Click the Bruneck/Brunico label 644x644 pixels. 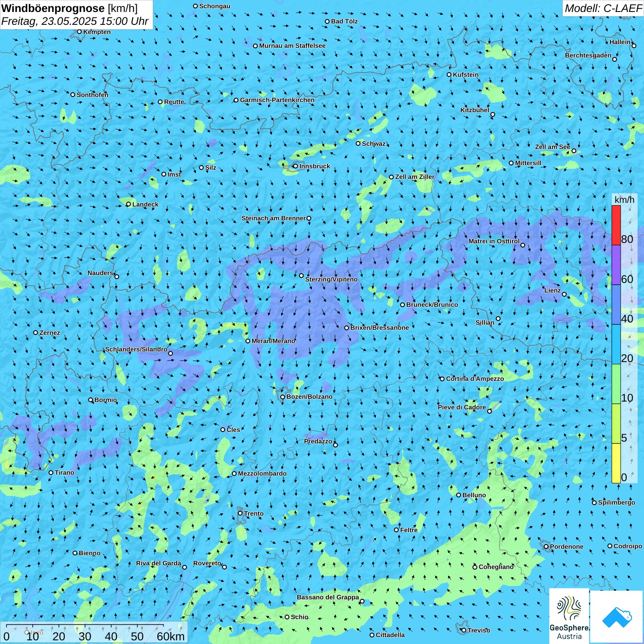click(432, 305)
